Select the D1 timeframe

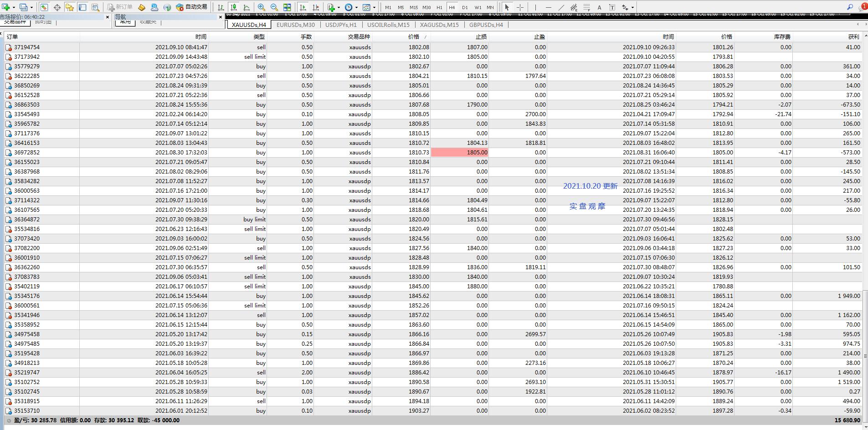[x=465, y=7]
